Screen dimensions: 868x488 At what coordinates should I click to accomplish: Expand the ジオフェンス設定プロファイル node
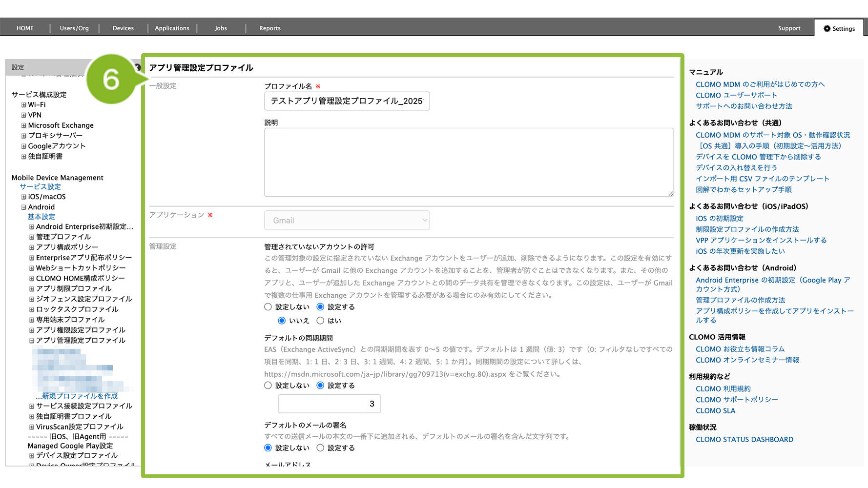coord(32,299)
